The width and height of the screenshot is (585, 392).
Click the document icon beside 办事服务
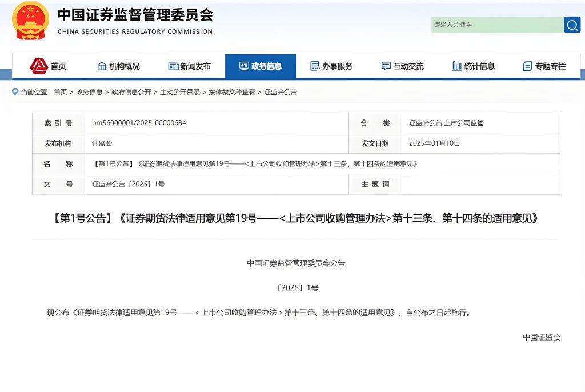(315, 66)
